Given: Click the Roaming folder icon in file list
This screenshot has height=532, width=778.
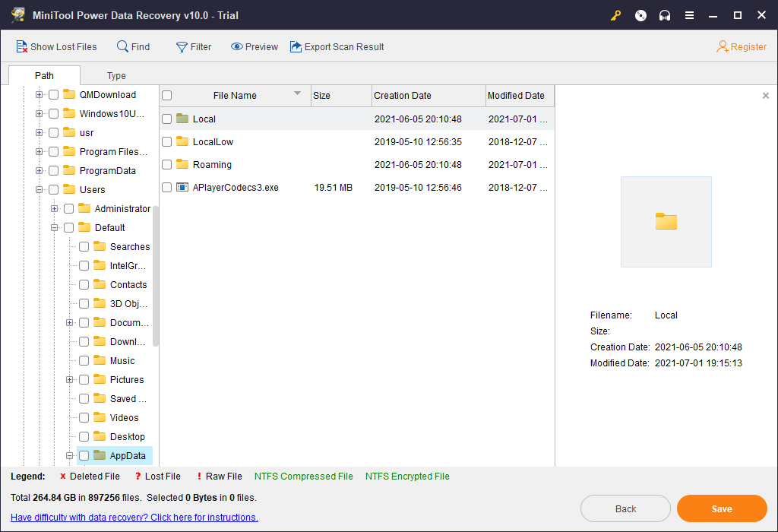Looking at the screenshot, I should point(182,164).
